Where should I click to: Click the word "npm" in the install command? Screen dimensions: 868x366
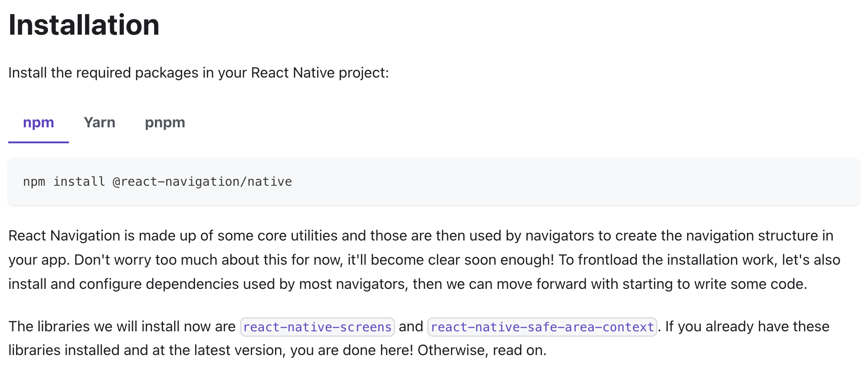coord(34,182)
